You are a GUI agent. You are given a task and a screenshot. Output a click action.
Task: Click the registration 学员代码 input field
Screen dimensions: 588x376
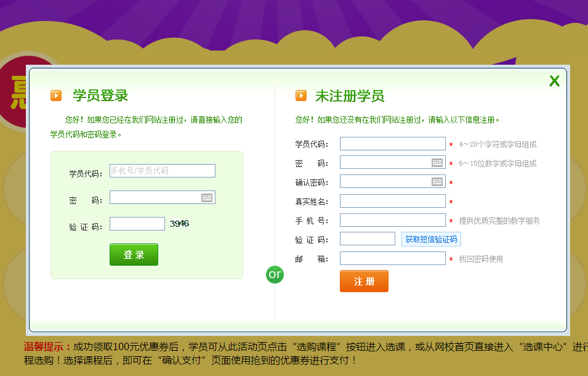coord(392,144)
